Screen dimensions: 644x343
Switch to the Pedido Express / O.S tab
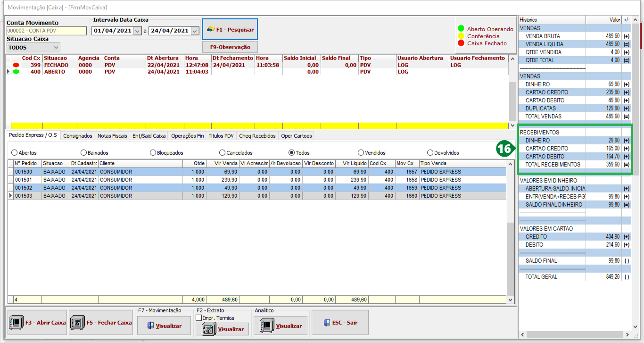pyautogui.click(x=33, y=135)
